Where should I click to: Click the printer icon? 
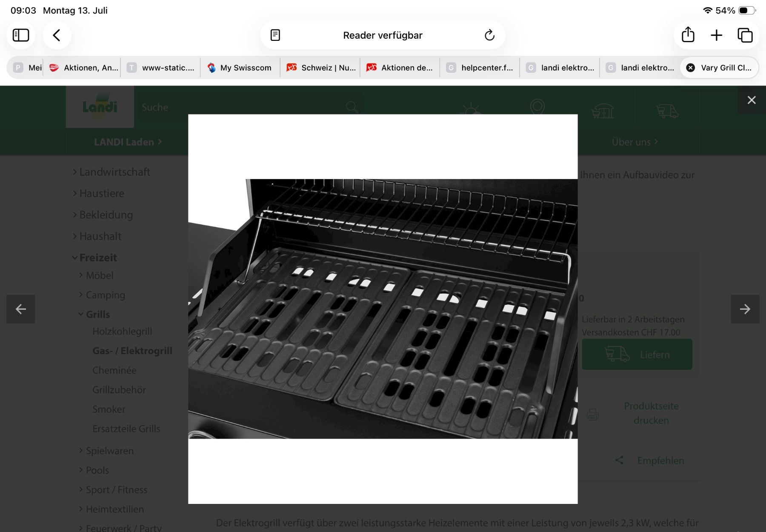click(x=592, y=414)
